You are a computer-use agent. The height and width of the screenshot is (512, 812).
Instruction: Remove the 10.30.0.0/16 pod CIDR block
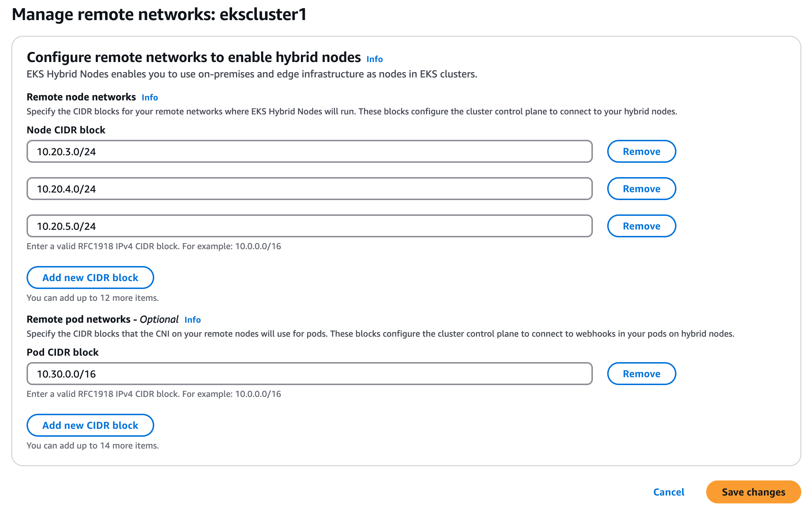pos(641,374)
